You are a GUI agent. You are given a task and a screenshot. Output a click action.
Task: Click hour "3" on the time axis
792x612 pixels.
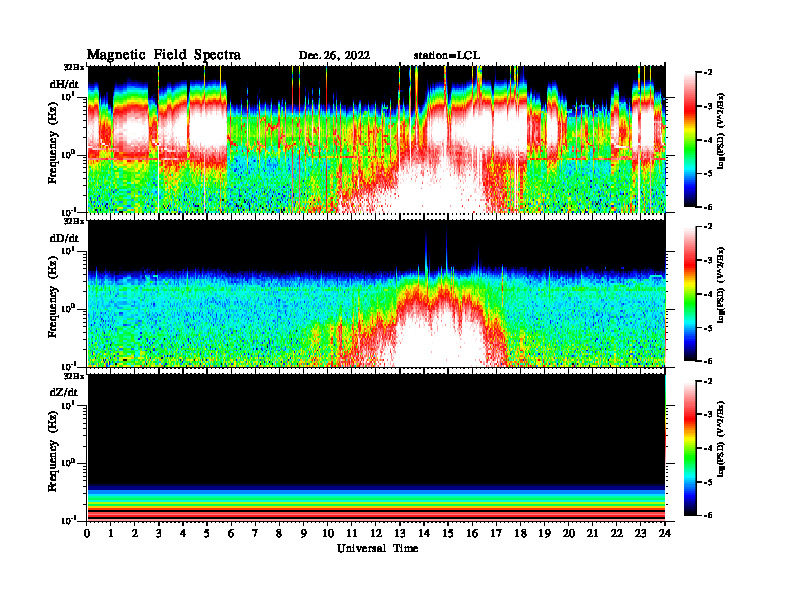tap(159, 533)
